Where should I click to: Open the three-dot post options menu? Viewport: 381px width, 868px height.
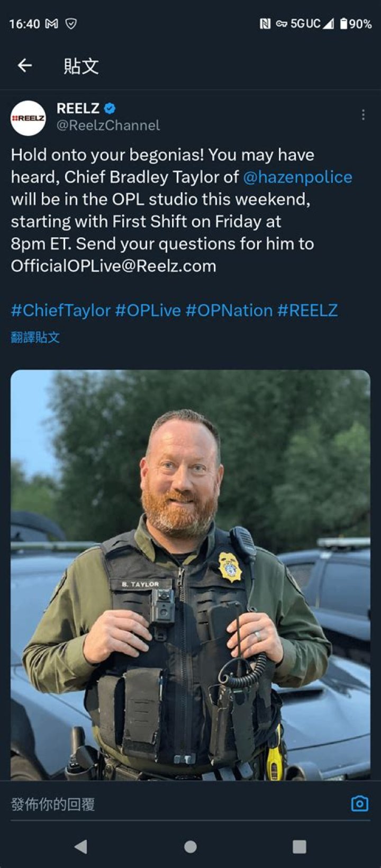[363, 115]
